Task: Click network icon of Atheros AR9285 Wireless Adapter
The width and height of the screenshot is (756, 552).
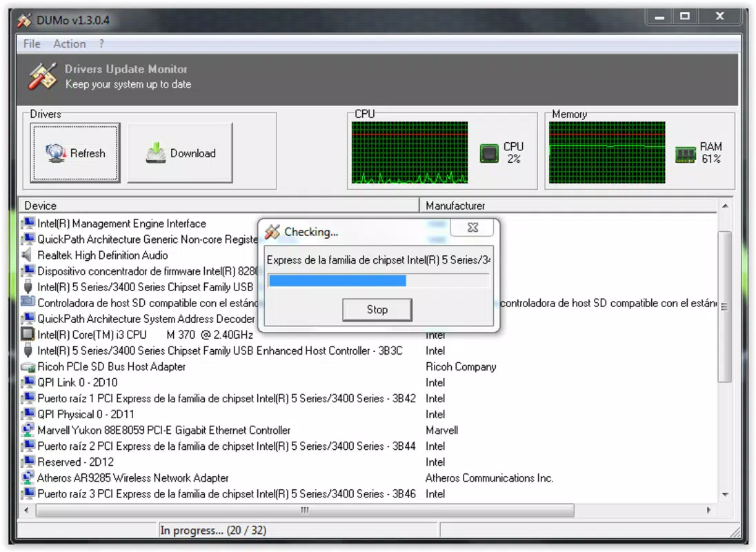Action: 28,477
